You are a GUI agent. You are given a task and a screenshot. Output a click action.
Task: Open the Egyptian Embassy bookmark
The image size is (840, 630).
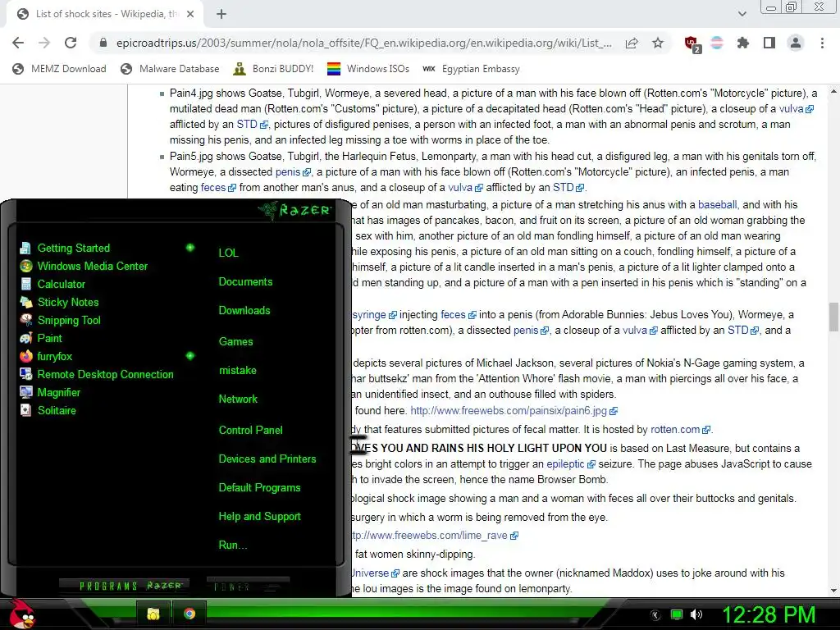click(x=472, y=69)
